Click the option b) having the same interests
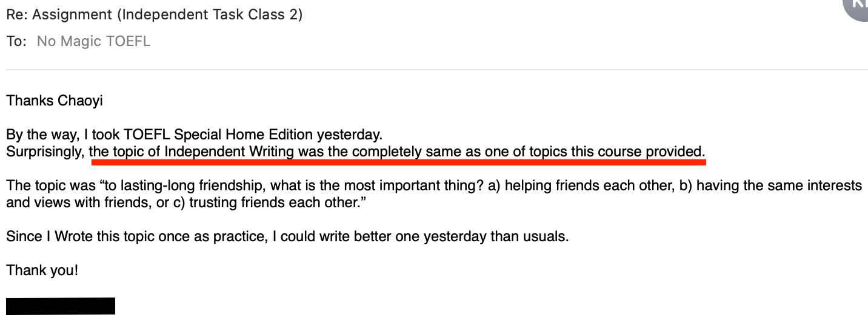 [x=768, y=185]
